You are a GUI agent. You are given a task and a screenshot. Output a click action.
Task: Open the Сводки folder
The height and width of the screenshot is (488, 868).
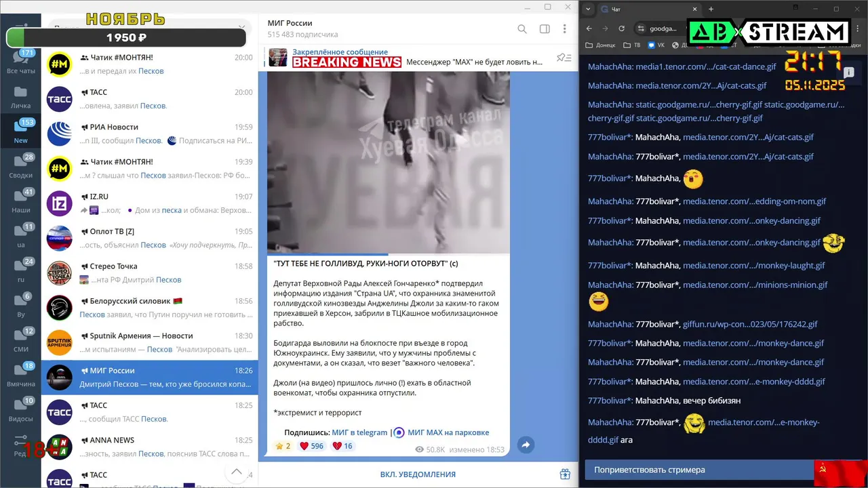[x=20, y=167]
